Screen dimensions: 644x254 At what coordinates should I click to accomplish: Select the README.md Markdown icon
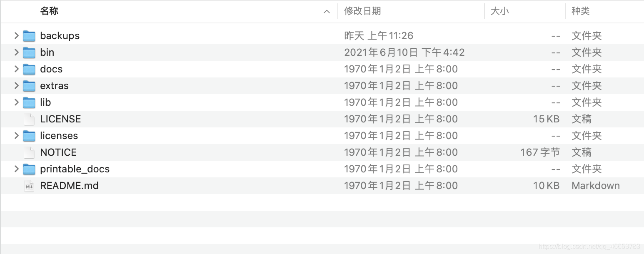29,186
